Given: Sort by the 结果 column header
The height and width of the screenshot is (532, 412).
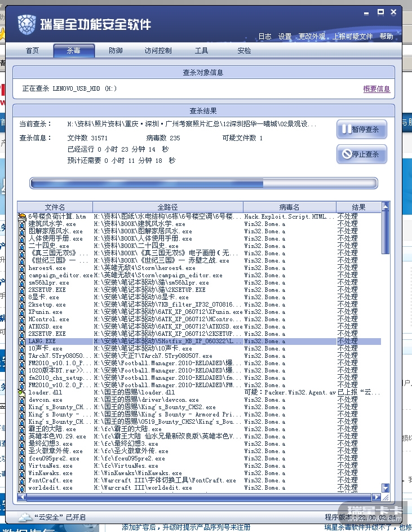Looking at the screenshot, I should (x=358, y=207).
